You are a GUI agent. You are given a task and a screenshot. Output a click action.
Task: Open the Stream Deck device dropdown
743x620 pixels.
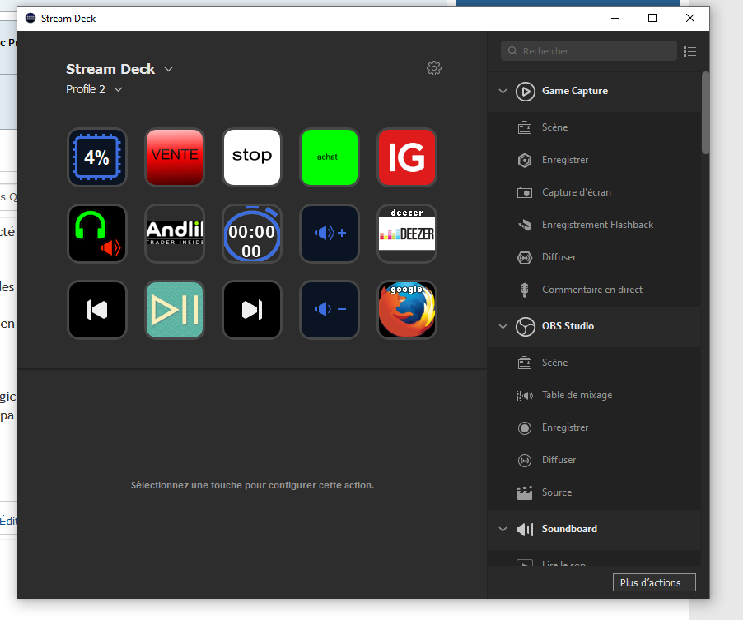[x=120, y=69]
